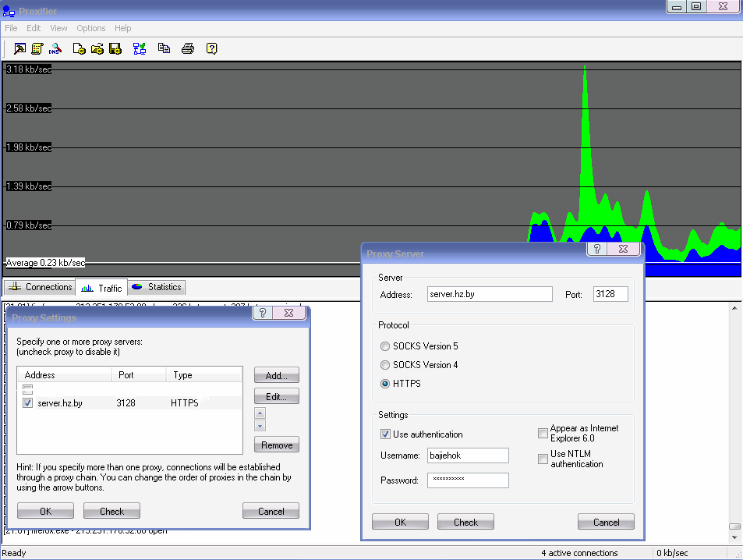Click log scrollbar down arrow
Image resolution: width=743 pixels, height=560 pixels.
click(x=734, y=537)
